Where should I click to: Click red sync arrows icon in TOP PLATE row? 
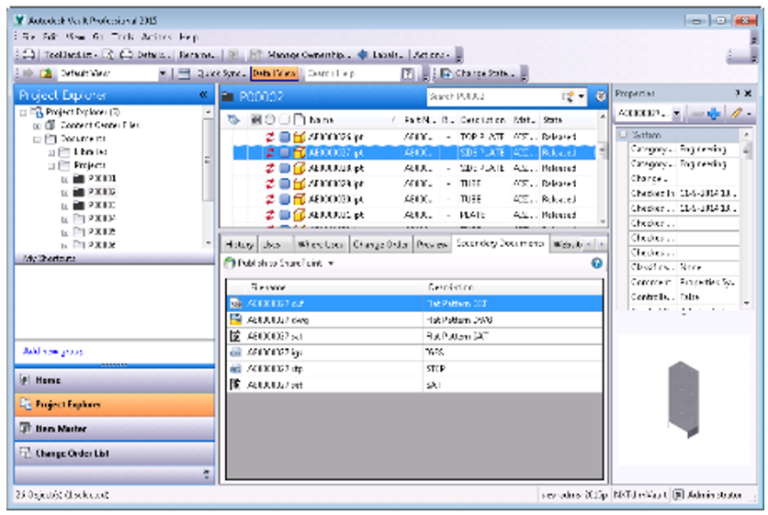pyautogui.click(x=270, y=137)
